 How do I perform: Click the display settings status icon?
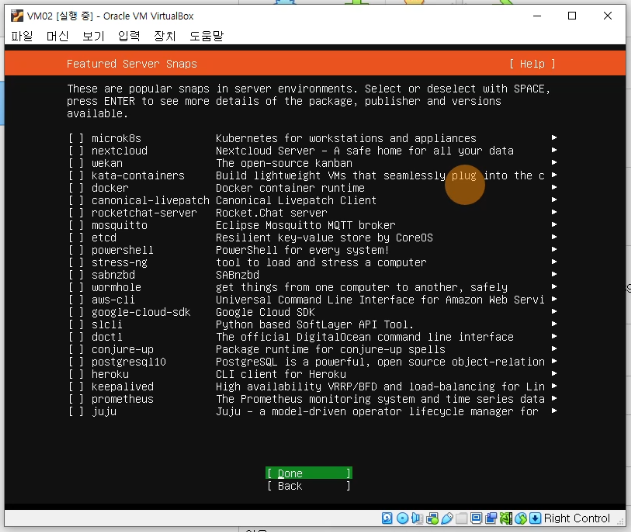476,518
